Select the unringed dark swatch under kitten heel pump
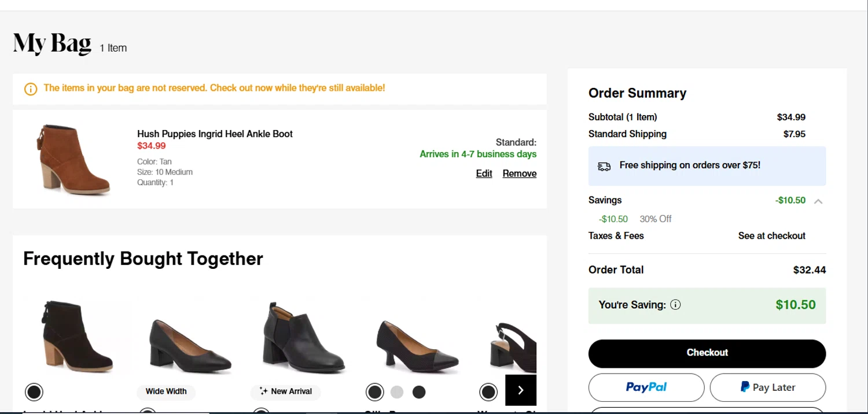This screenshot has height=414, width=868. (419, 392)
